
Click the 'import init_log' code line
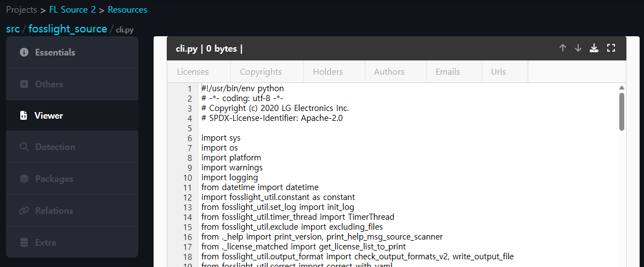click(x=278, y=207)
